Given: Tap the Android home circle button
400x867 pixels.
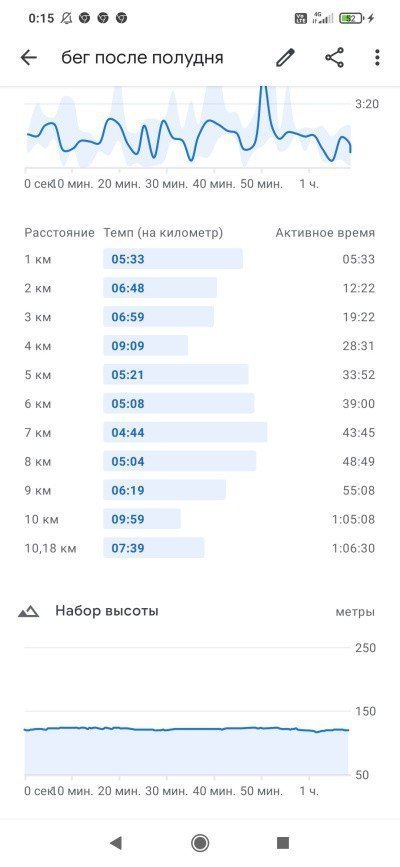Looking at the screenshot, I should pyautogui.click(x=200, y=843).
